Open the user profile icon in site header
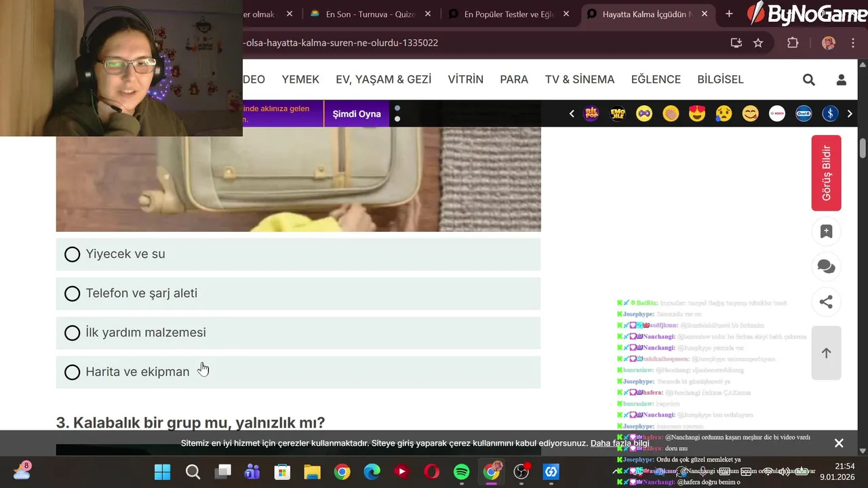Screen dimensions: 868x488 click(842, 80)
